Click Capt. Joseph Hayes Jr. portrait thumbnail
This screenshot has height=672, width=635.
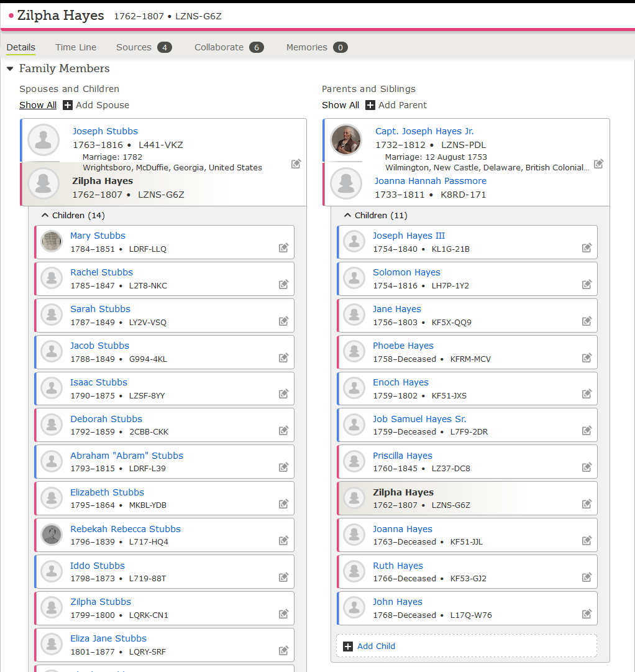point(346,140)
